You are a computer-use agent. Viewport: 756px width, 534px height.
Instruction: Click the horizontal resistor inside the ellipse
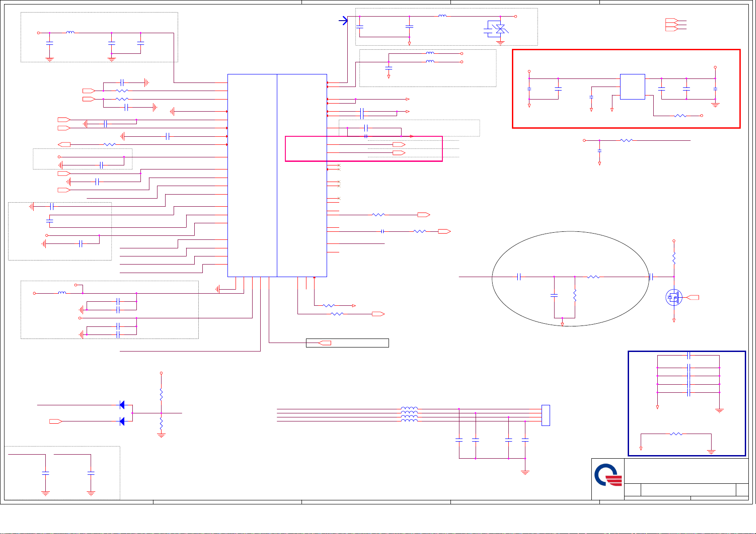(x=594, y=277)
